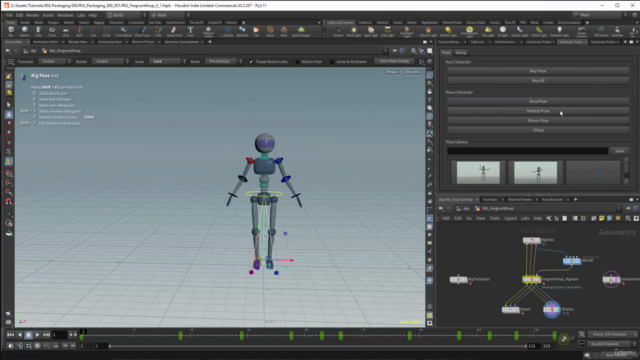
Task: Click the Pose Library name field
Action: pos(527,151)
